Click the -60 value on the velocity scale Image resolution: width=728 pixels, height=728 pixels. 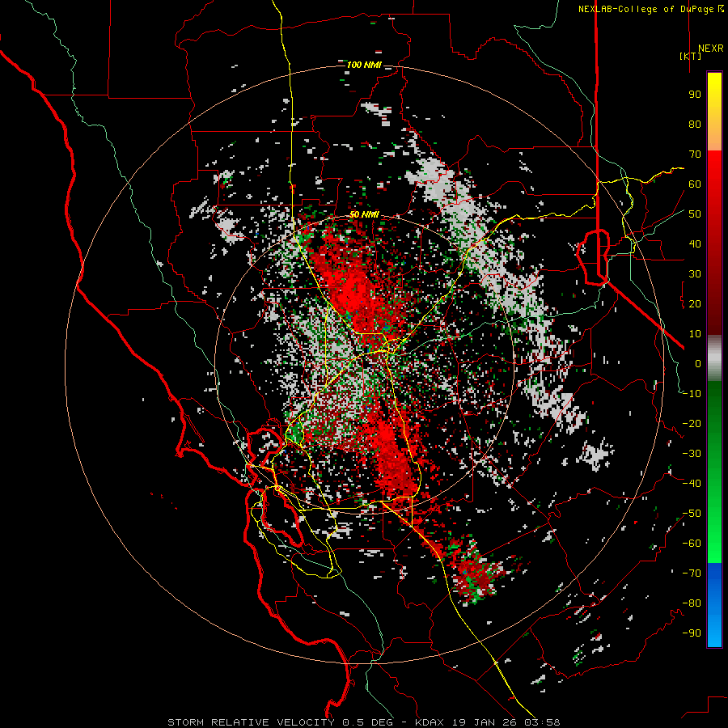(692, 544)
